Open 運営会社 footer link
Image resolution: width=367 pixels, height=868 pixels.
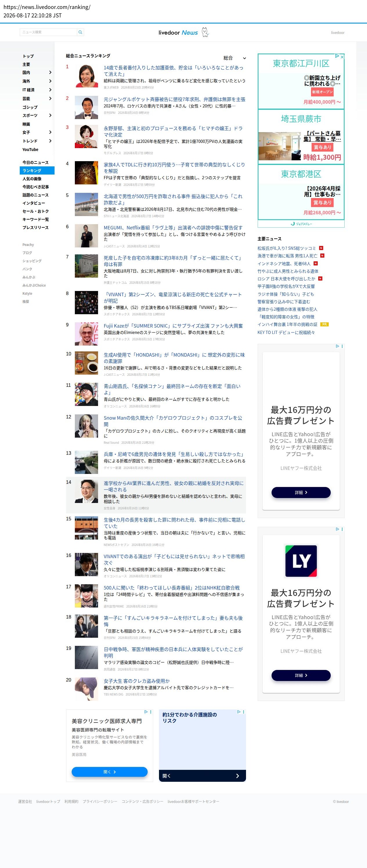click(x=25, y=801)
